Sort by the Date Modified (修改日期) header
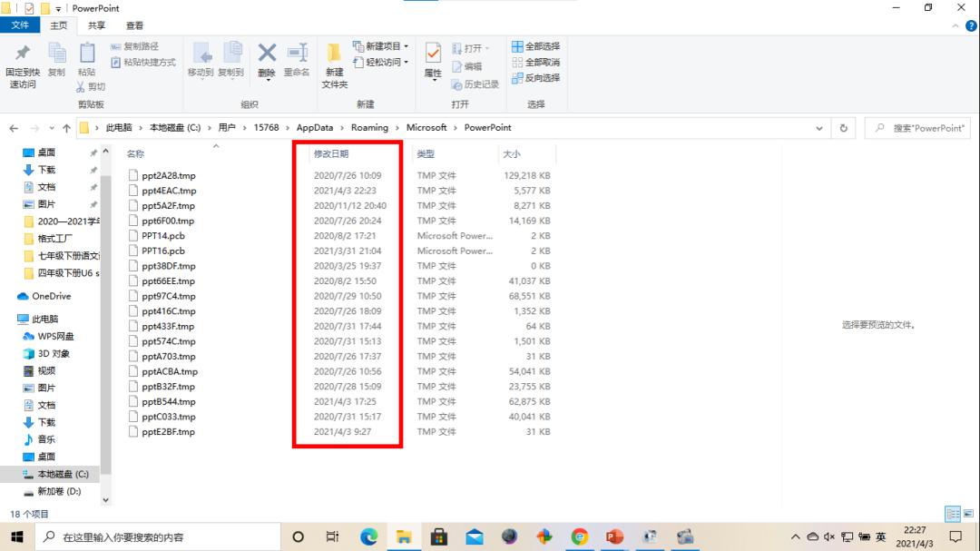980x551 pixels. [330, 153]
